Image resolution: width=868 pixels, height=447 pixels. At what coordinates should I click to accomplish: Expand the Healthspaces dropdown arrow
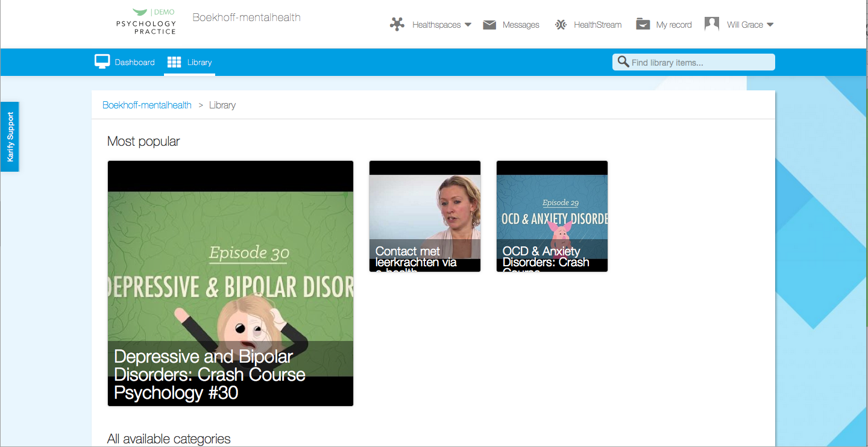[x=468, y=25]
